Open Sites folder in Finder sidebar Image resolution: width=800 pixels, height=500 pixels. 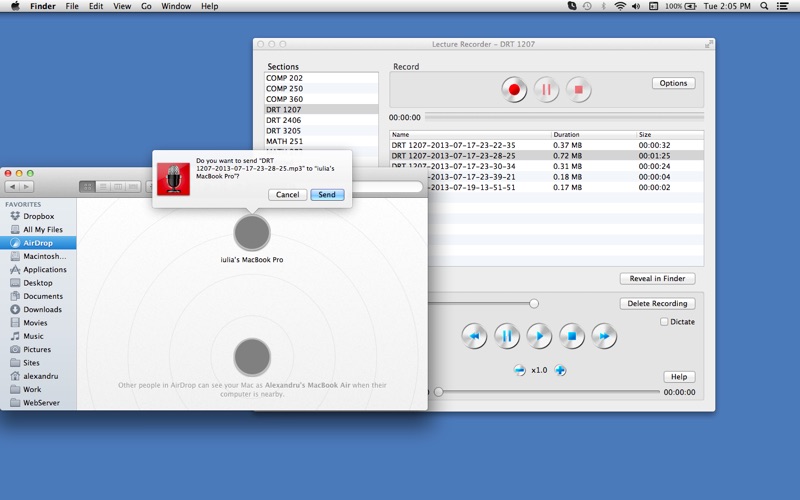38,363
